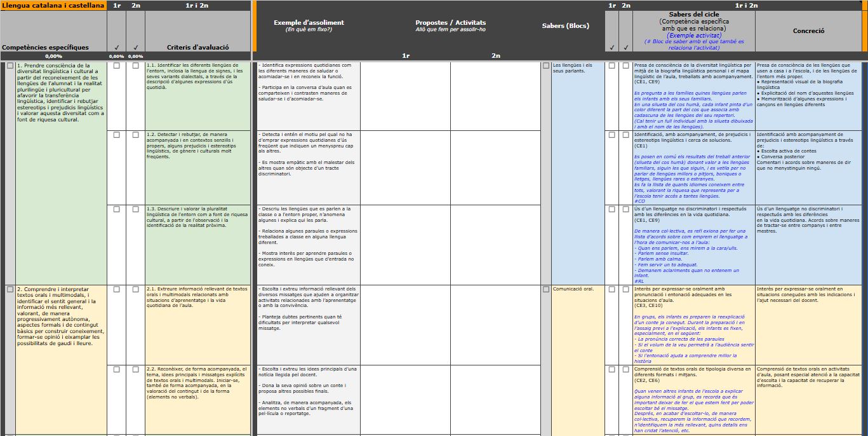The height and width of the screenshot is (436, 868).
Task: Enable the 1r checkbox for criterion 1.3
Action: [x=116, y=209]
